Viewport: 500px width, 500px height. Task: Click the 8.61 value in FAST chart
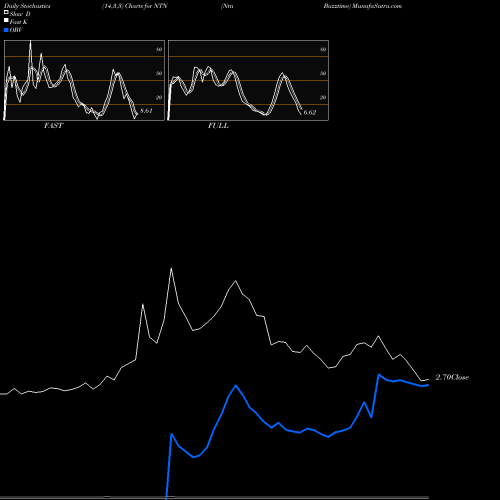[x=146, y=111]
